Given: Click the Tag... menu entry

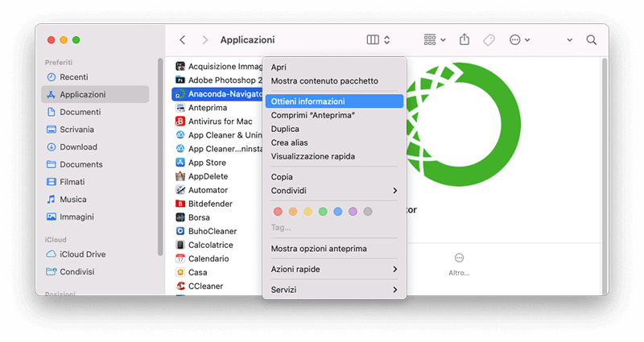Looking at the screenshot, I should point(281,227).
